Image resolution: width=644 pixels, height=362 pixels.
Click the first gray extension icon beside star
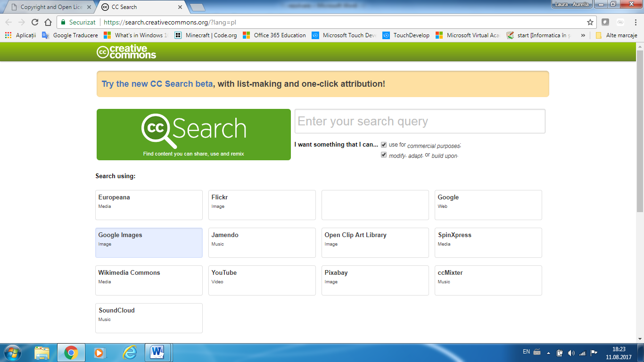click(x=606, y=22)
